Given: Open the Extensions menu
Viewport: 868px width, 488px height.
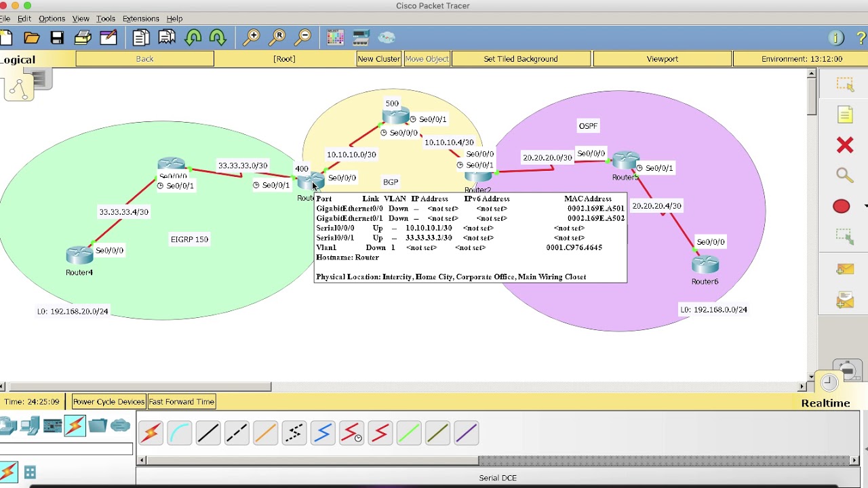Looking at the screenshot, I should point(140,18).
